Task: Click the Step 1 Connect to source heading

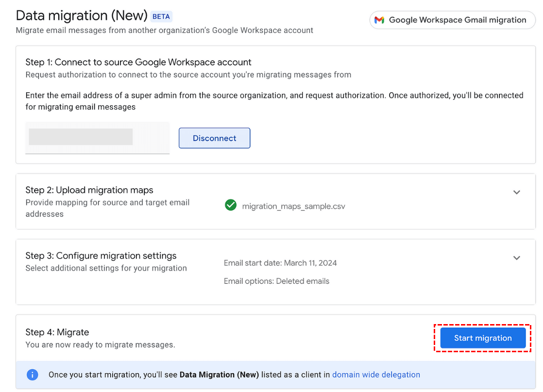Action: [138, 62]
